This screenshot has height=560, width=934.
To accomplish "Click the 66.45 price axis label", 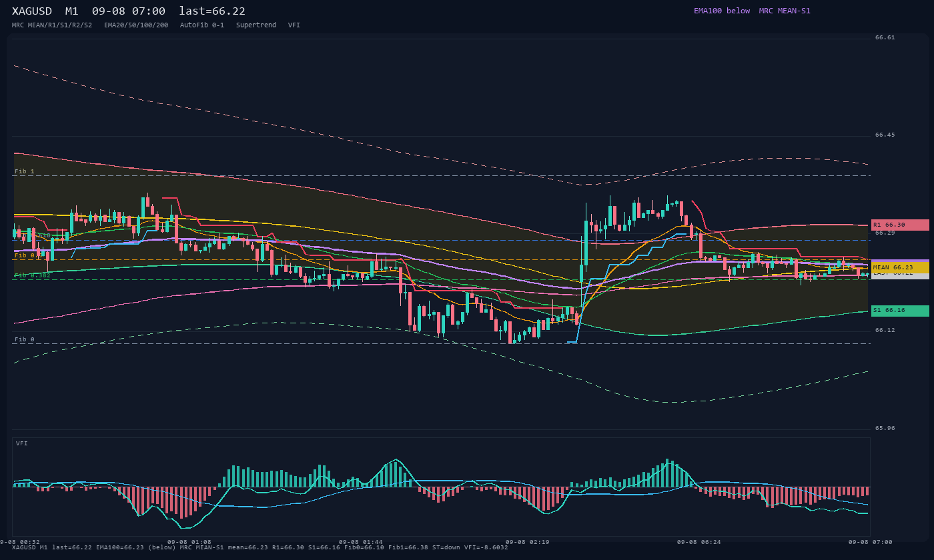I will pos(885,135).
